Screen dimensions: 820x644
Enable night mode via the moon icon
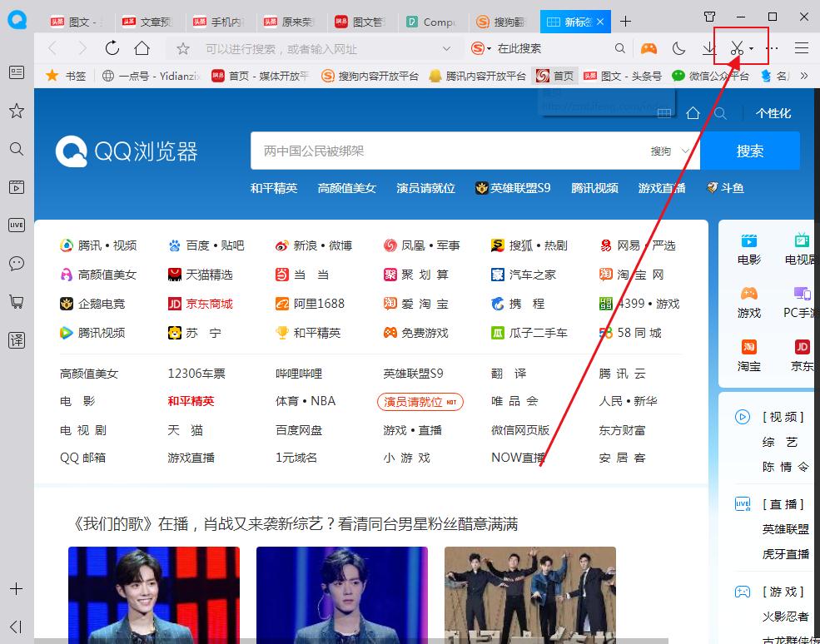coord(678,48)
